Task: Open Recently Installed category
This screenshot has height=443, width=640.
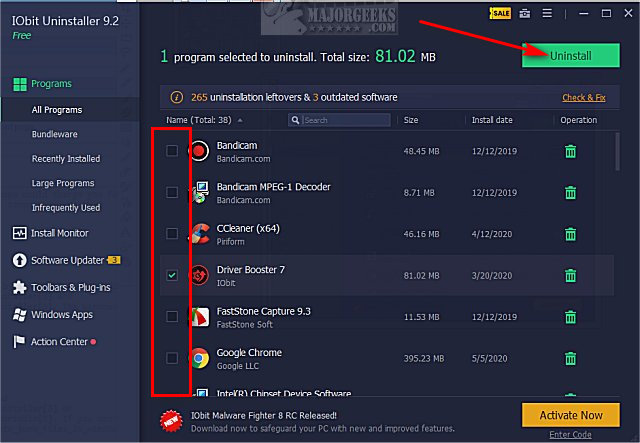Action: [x=66, y=159]
